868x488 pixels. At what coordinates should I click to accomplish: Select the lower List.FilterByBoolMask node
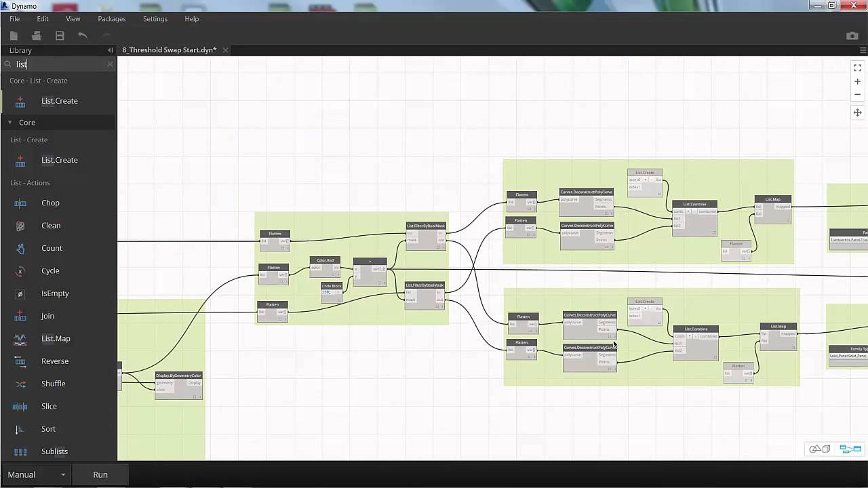tap(425, 296)
